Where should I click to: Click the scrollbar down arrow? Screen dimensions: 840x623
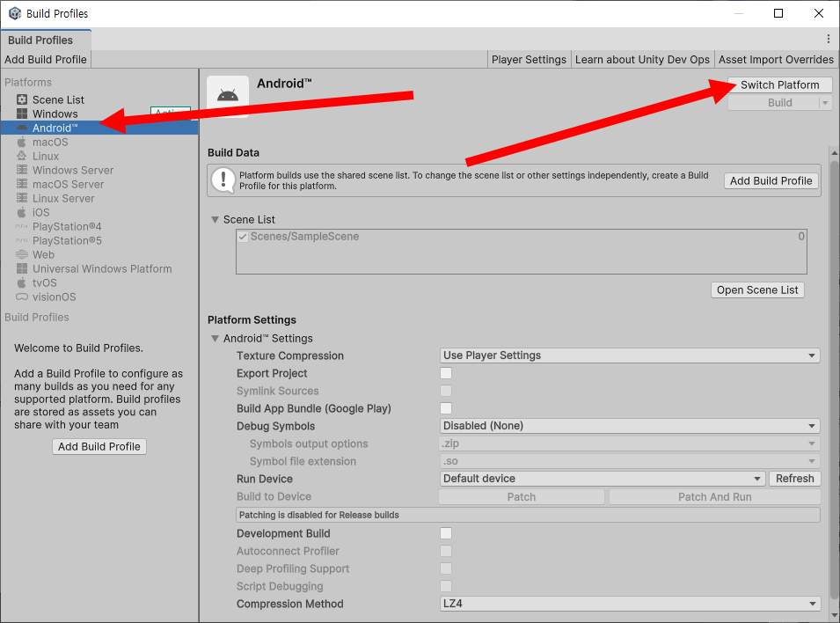click(834, 615)
